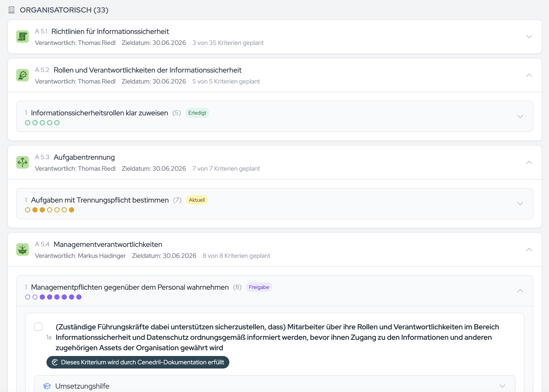Viewport: 549px width, 392px height.
Task: Click the 'Umsetzungshilfe' label
Action: coord(82,386)
